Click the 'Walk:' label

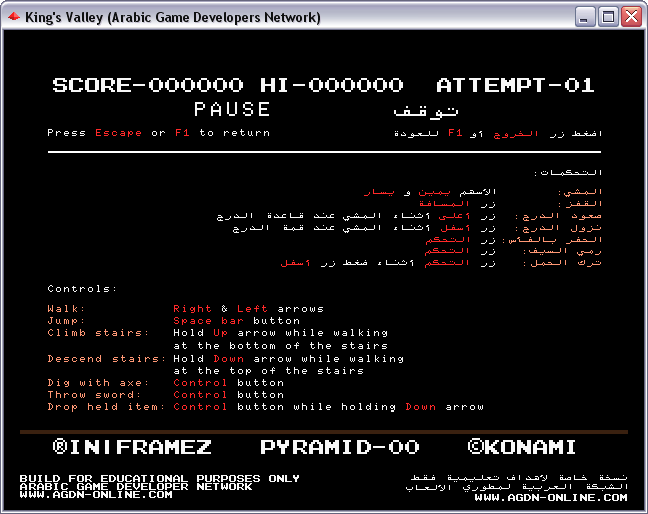click(x=66, y=309)
